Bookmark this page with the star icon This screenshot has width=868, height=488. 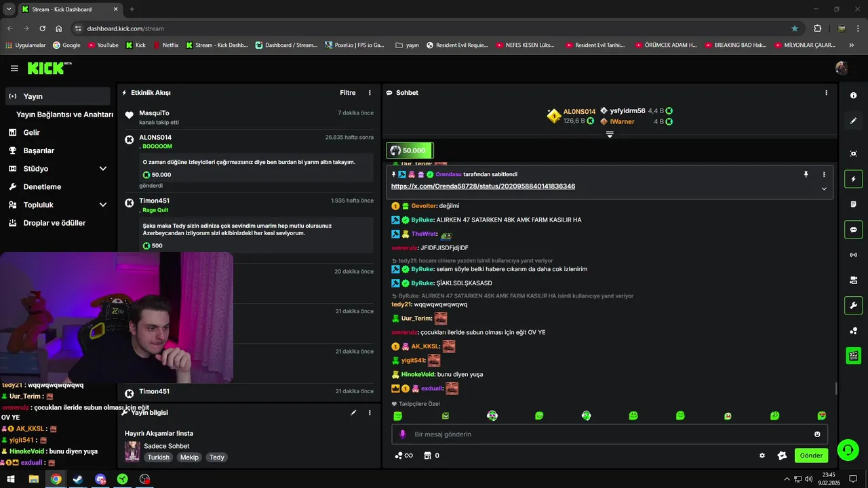tap(795, 28)
